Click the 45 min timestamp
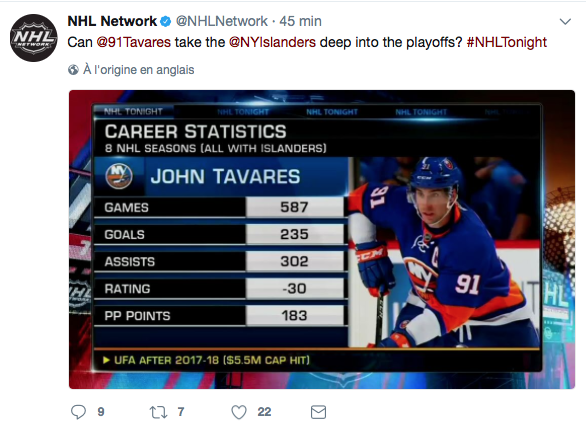Image resolution: width=586 pixels, height=426 pixels. (x=300, y=21)
